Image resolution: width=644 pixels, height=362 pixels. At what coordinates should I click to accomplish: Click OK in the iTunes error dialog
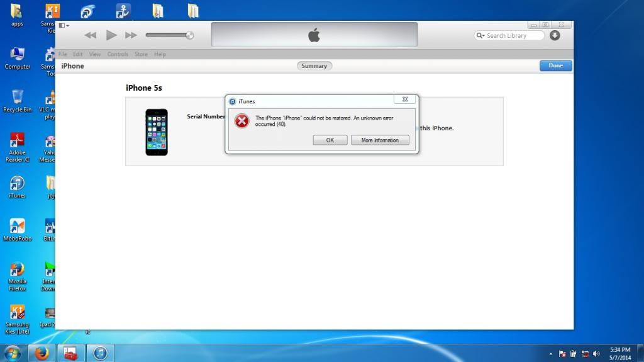[330, 140]
